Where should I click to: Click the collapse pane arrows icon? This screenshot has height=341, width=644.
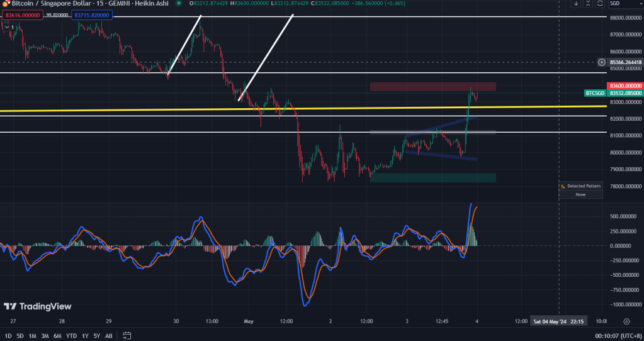pyautogui.click(x=588, y=4)
